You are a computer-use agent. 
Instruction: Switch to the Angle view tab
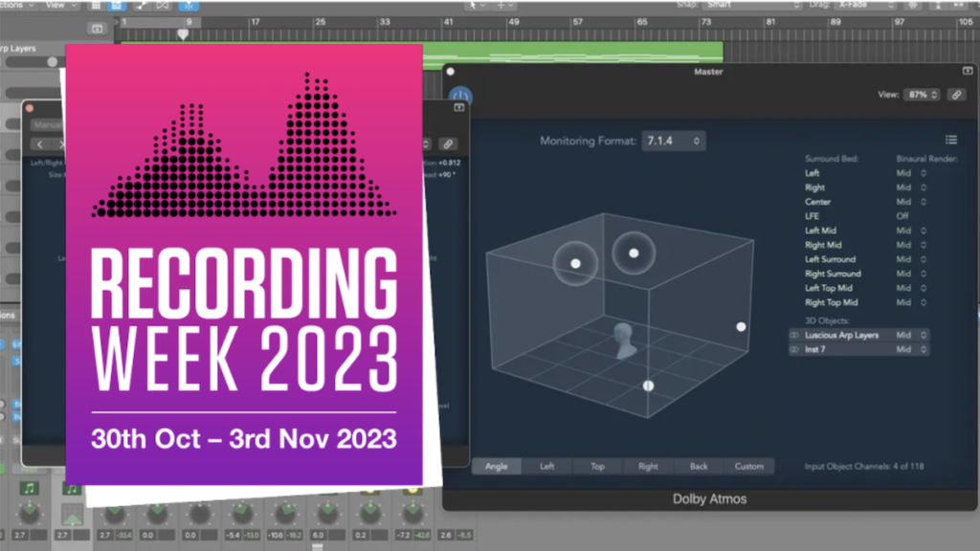click(x=497, y=467)
